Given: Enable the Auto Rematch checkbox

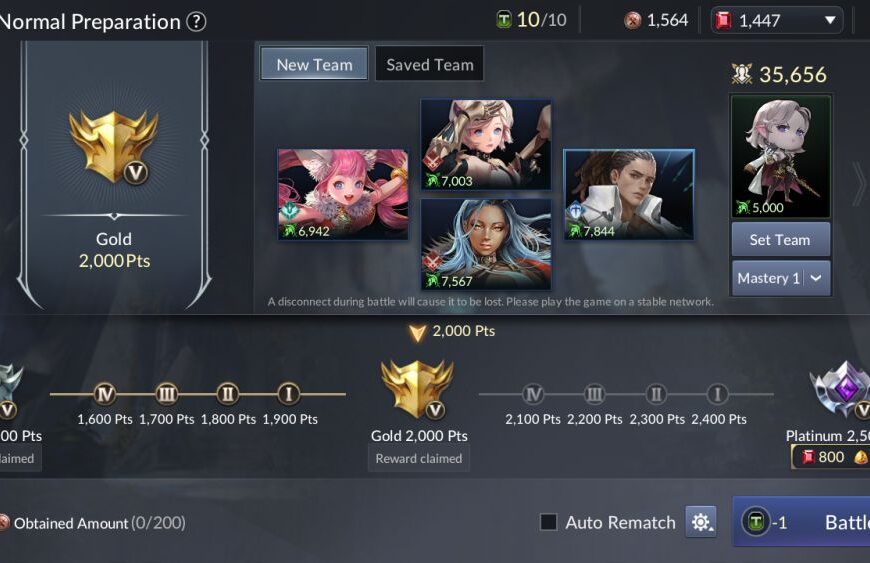Looking at the screenshot, I should tap(548, 522).
